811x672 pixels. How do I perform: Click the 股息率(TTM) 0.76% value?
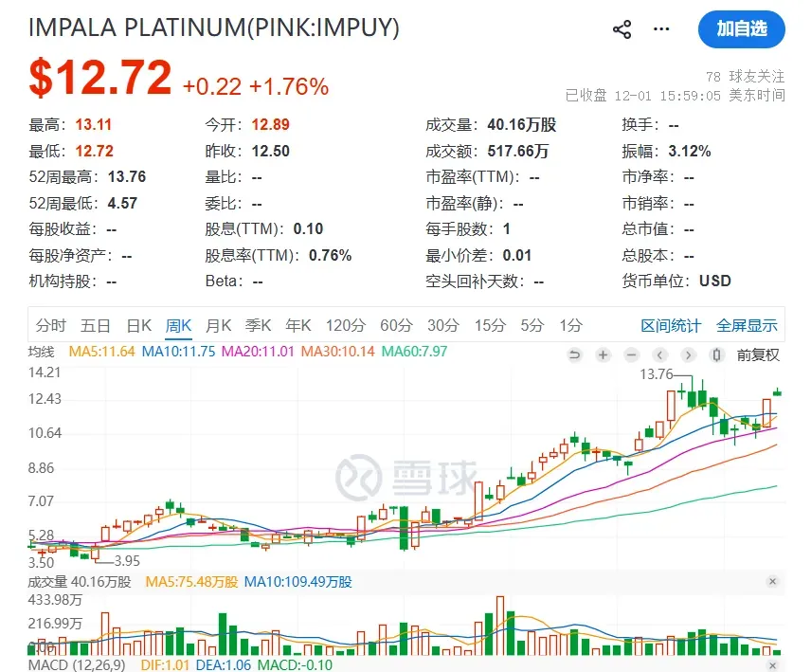[330, 255]
